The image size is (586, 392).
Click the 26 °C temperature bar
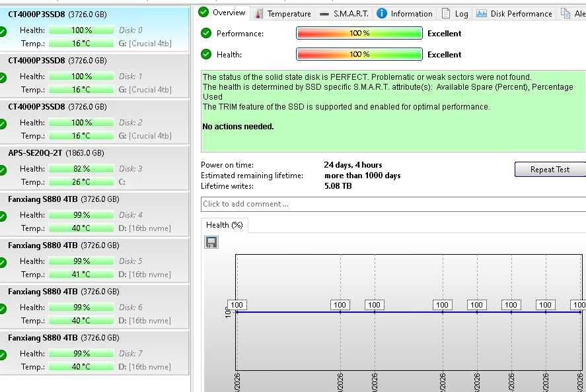[81, 182]
